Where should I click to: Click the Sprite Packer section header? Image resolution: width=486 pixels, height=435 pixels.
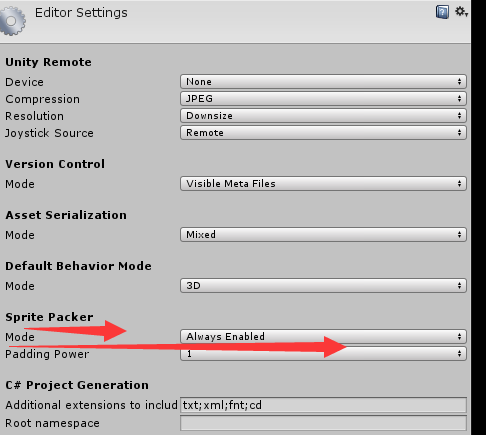(x=49, y=317)
